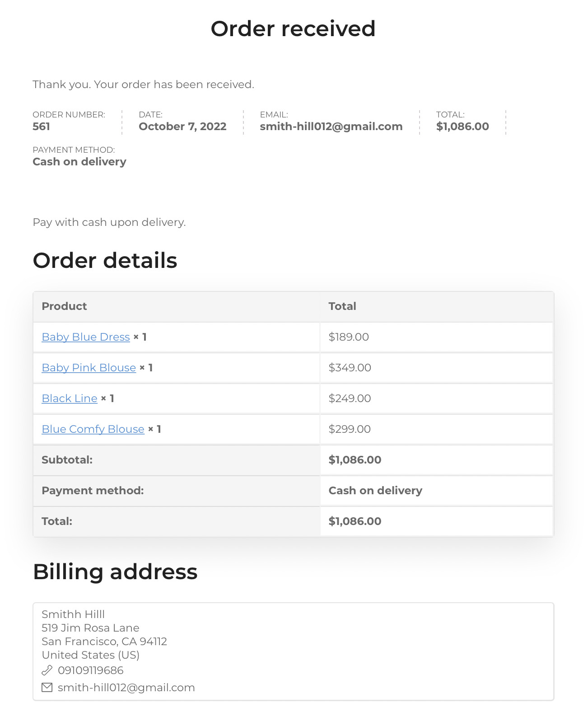Click the Billing address heading

click(x=115, y=571)
